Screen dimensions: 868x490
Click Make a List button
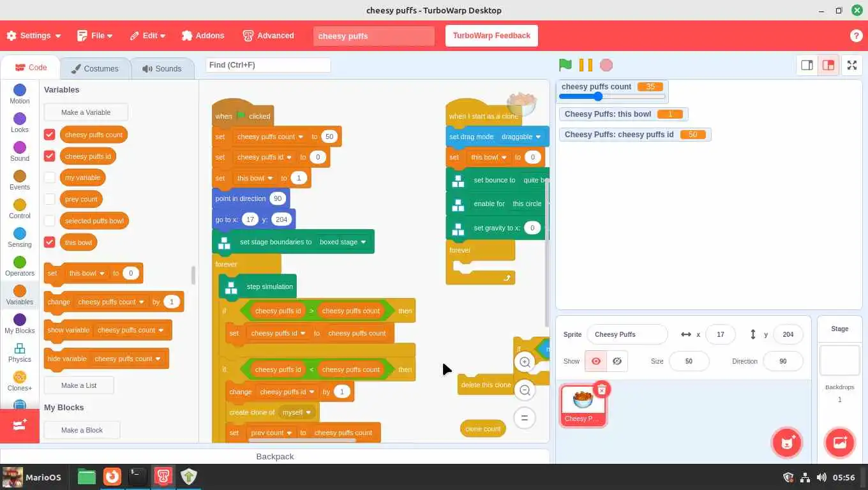[79, 385]
